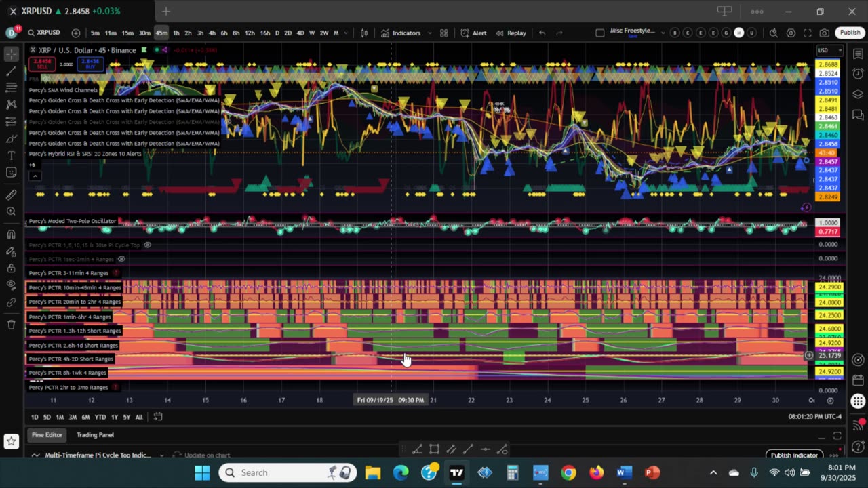Click the blue BUY price button
868x488 pixels.
click(90, 64)
